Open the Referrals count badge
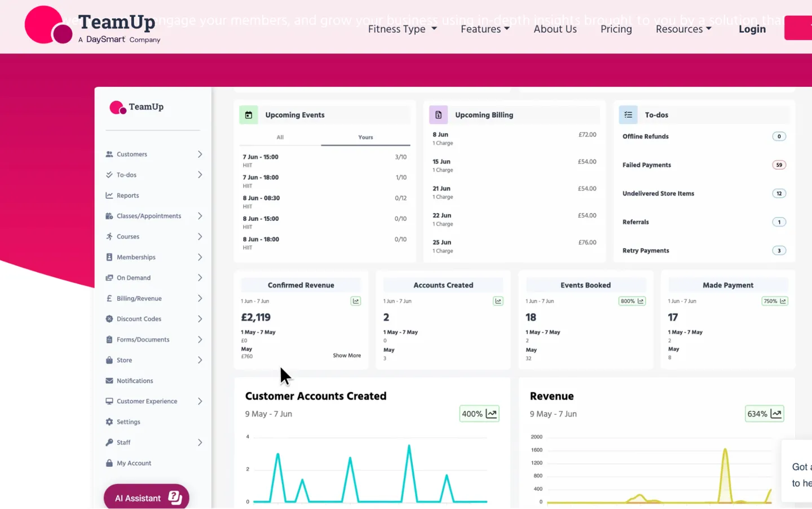Viewport: 812px width, 509px height. coord(779,222)
